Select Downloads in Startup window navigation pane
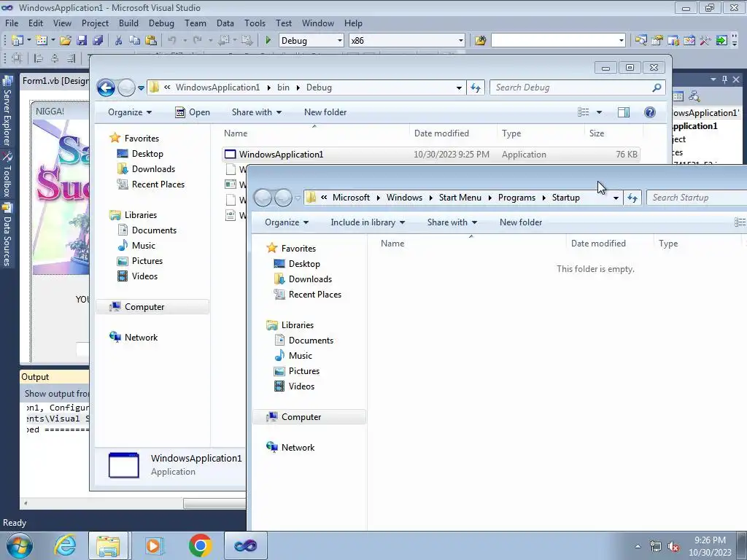The height and width of the screenshot is (560, 747). click(x=309, y=279)
